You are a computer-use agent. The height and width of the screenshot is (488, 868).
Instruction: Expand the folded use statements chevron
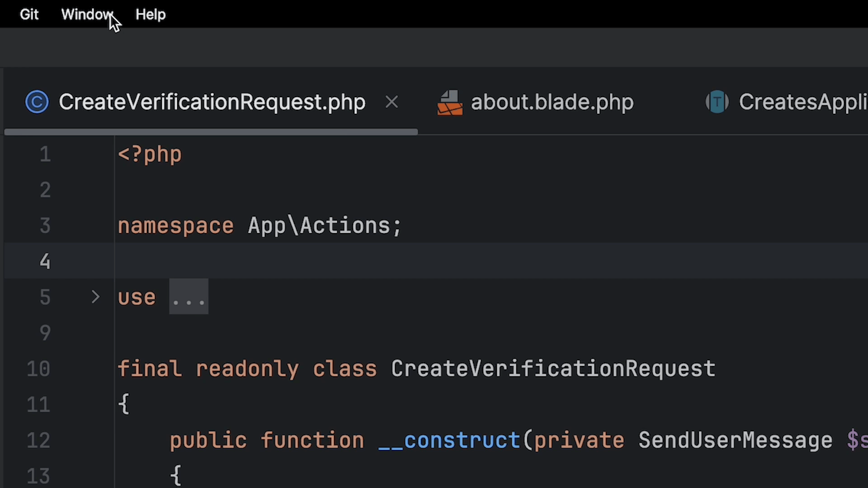click(x=95, y=297)
